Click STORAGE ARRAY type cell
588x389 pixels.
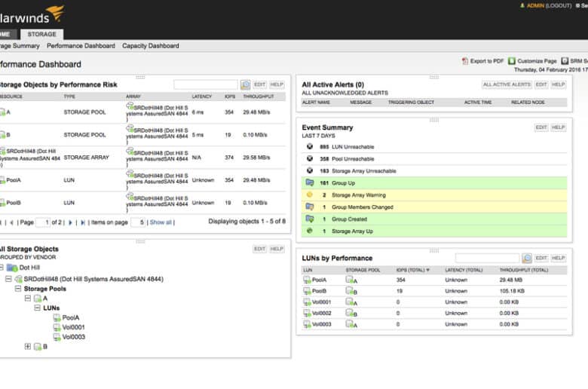(86, 158)
